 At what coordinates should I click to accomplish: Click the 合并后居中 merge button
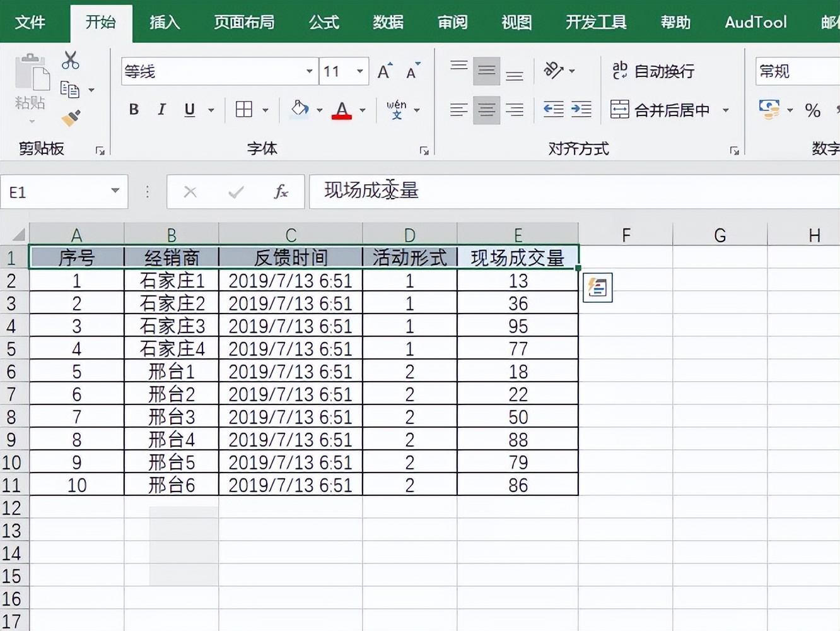(661, 109)
